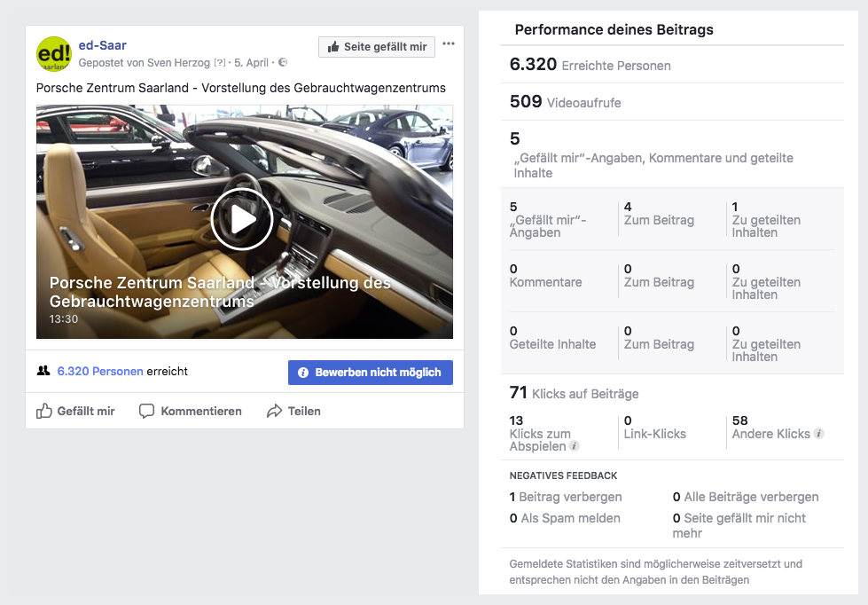Image resolution: width=868 pixels, height=605 pixels.
Task: Like the post with Gefällt mir
Action: pyautogui.click(x=75, y=411)
